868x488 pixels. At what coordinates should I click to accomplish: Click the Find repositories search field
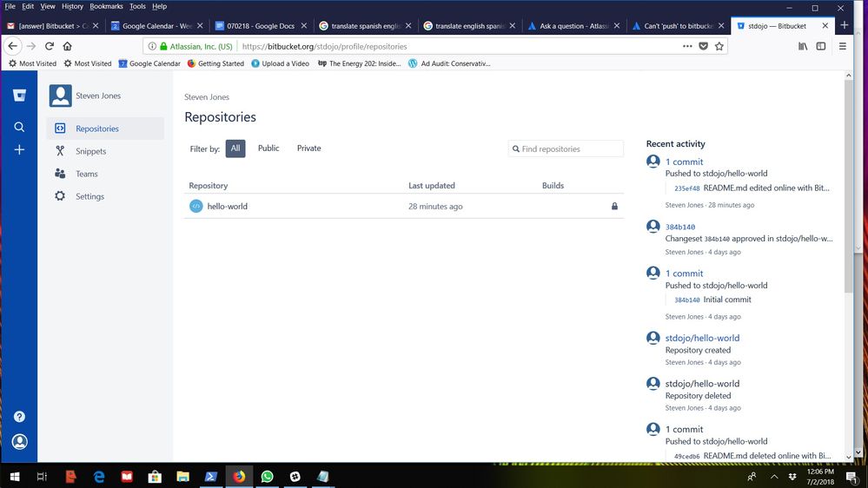click(566, 148)
